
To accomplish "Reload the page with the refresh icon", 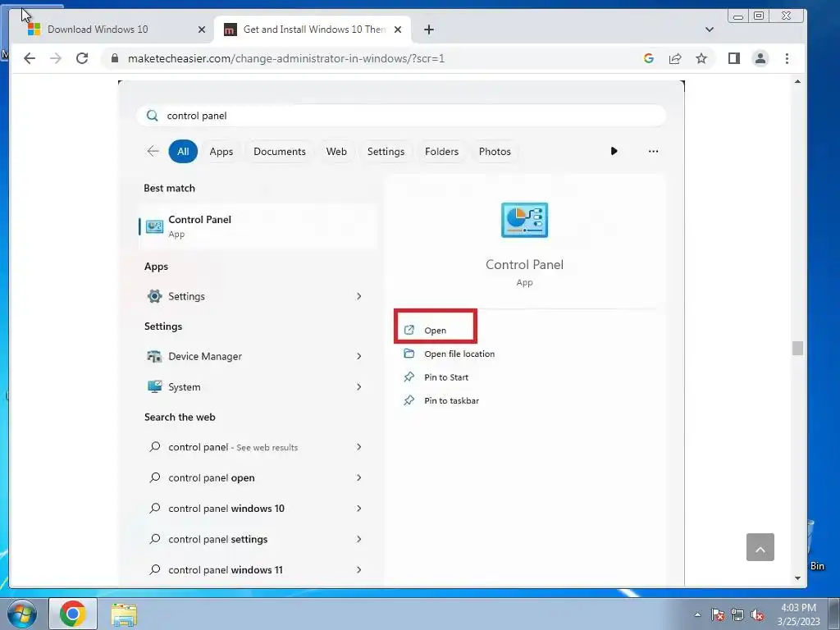I will coord(82,58).
